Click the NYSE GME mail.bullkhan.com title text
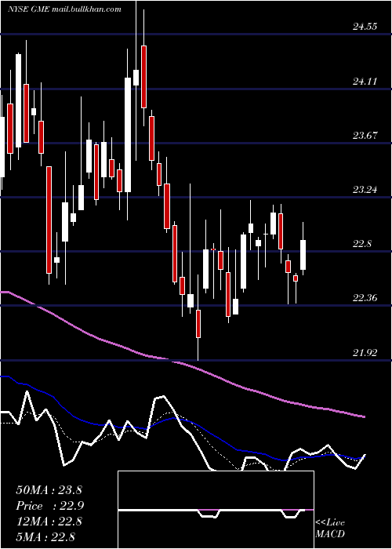 pos(64,9)
